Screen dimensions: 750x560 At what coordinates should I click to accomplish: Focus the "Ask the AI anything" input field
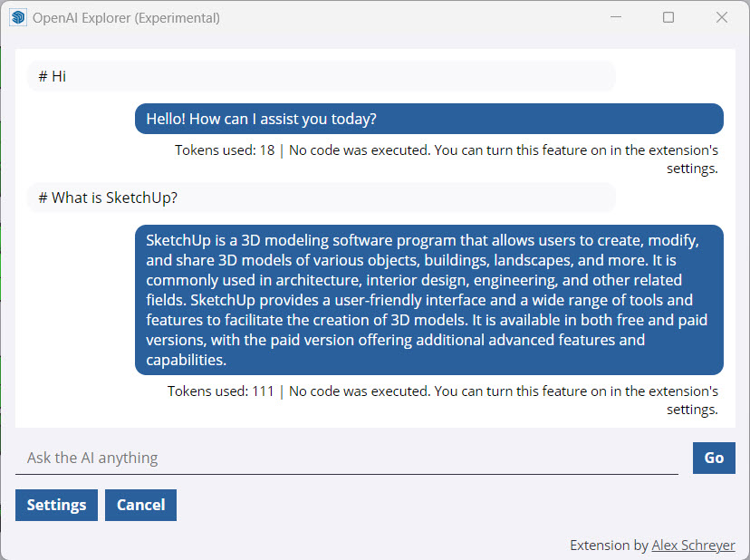click(346, 459)
